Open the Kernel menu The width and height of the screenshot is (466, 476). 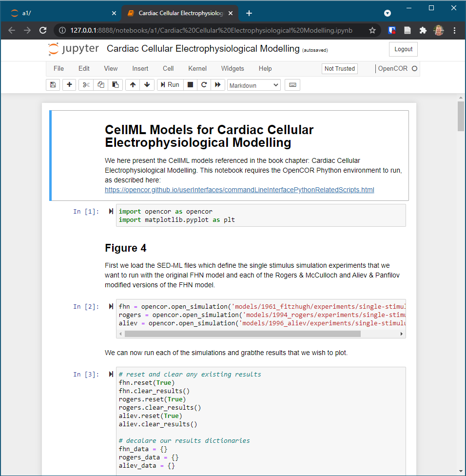197,69
